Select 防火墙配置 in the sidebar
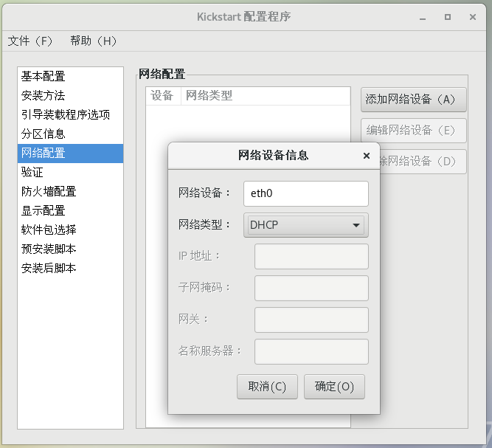 click(x=70, y=191)
